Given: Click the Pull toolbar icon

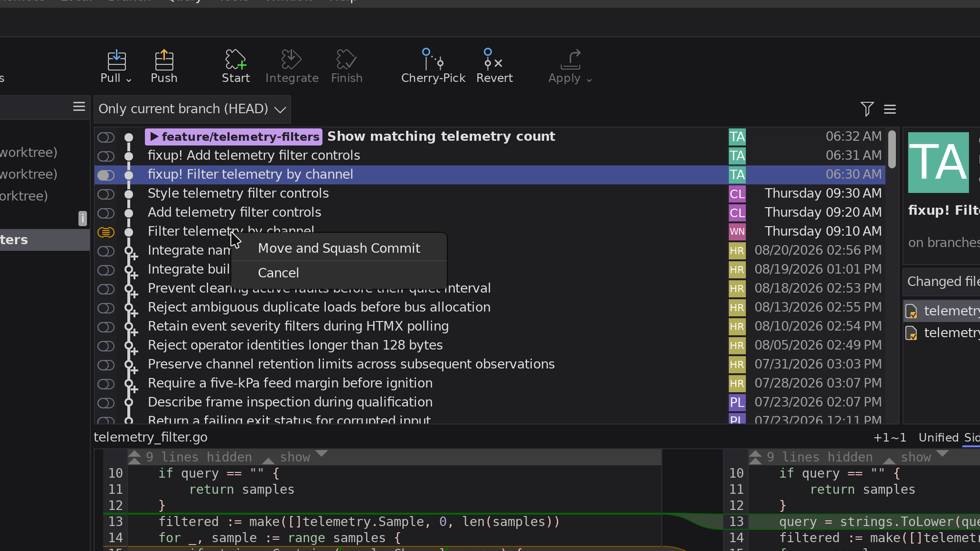Looking at the screenshot, I should coord(116,60).
